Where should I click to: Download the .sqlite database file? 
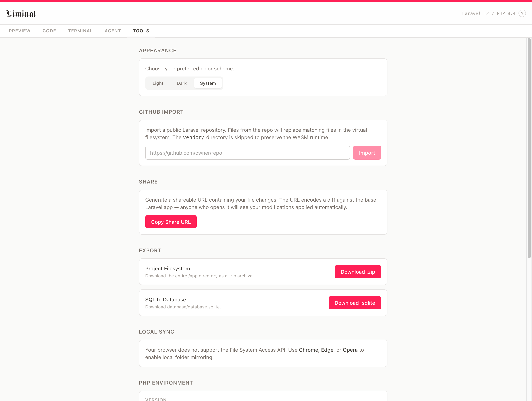click(355, 303)
